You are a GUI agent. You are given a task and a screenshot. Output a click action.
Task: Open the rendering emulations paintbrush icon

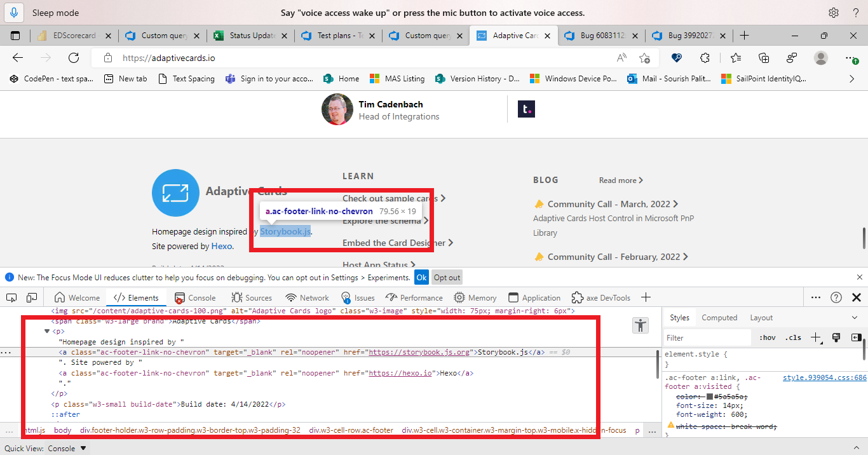pyautogui.click(x=836, y=337)
